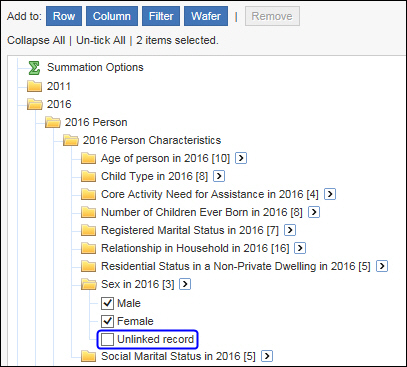
Task: Select the 2016 tree label
Action: tap(59, 104)
